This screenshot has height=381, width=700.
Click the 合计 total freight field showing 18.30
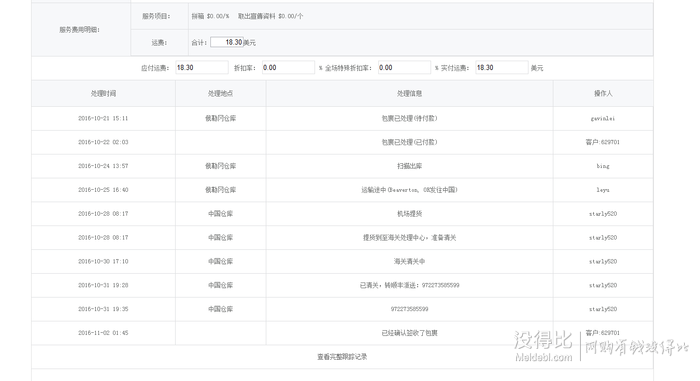pyautogui.click(x=227, y=42)
